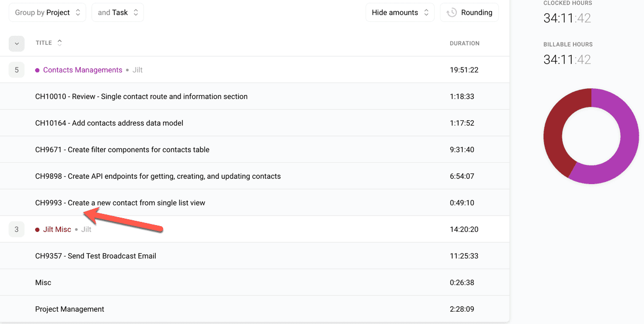
Task: Collapse all rows with header chevron button
Action: click(16, 44)
